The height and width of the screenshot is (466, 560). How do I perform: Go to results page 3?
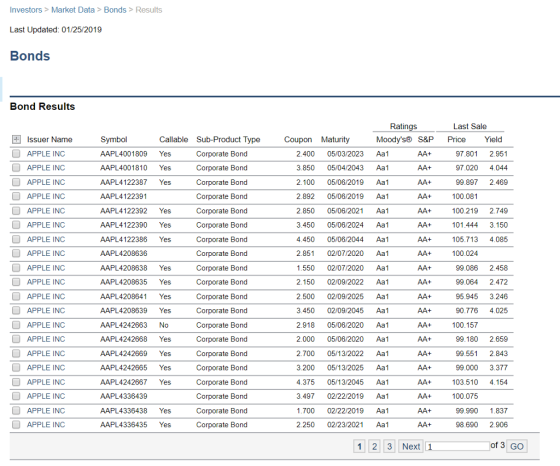389,446
